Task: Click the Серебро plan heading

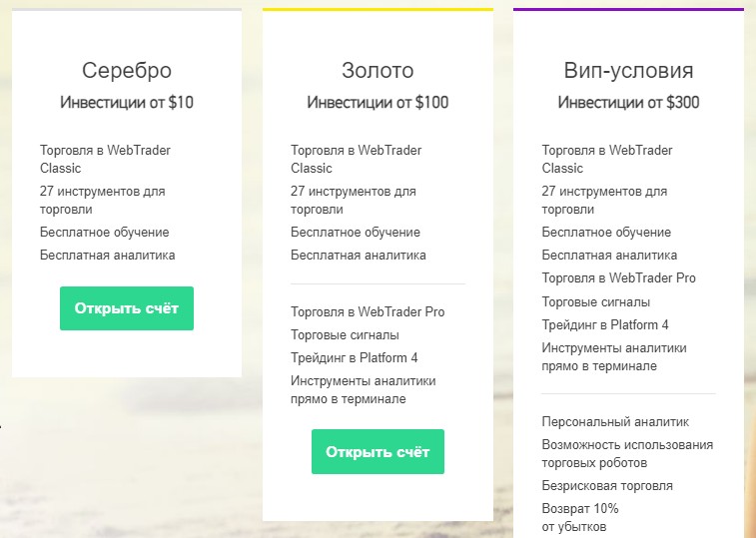Action: pos(127,71)
